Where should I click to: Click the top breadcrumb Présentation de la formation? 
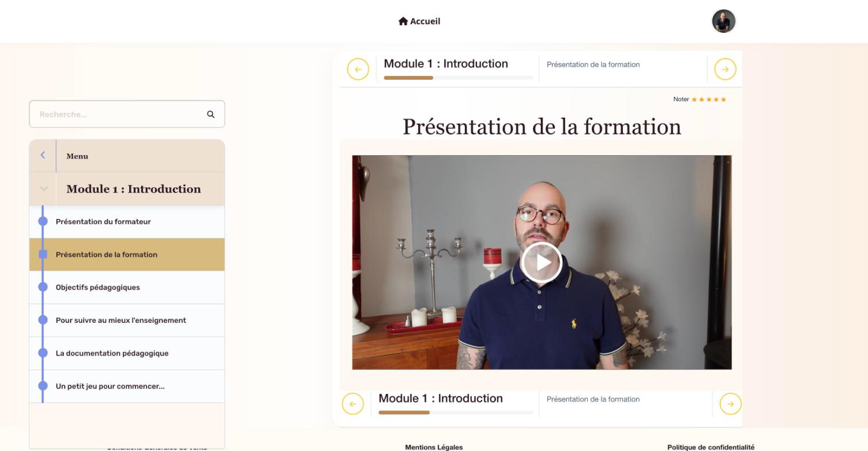click(x=593, y=64)
